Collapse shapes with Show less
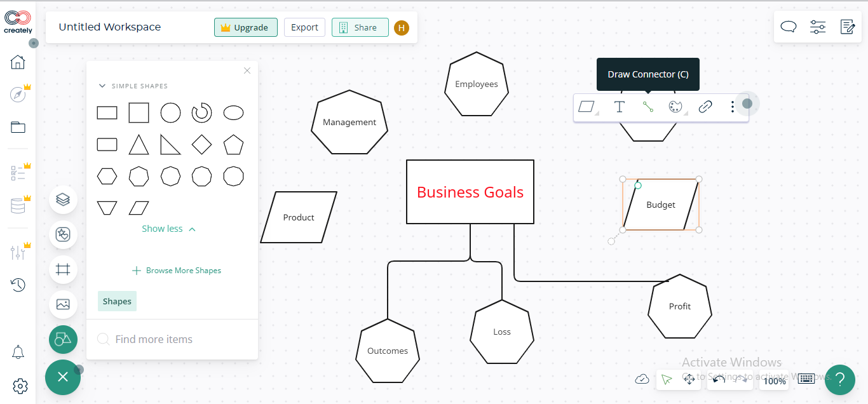Viewport: 868px width, 404px height. [x=168, y=229]
